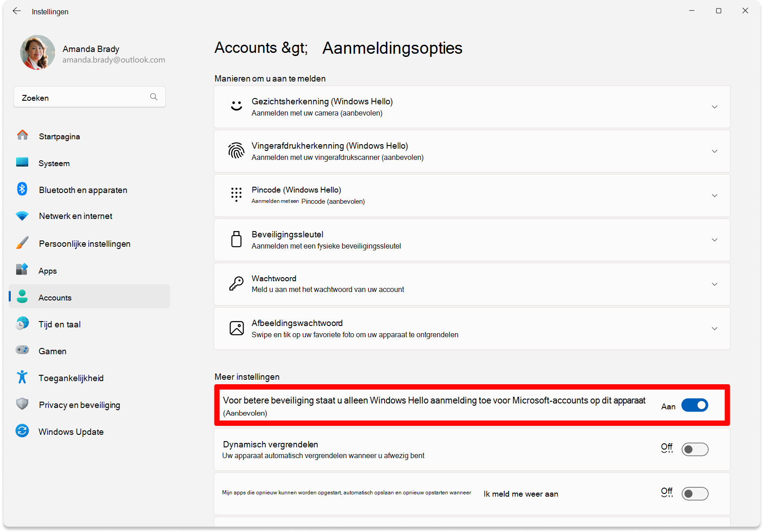Image resolution: width=763 pixels, height=532 pixels.
Task: Maximize the Instellingen window
Action: [x=719, y=11]
